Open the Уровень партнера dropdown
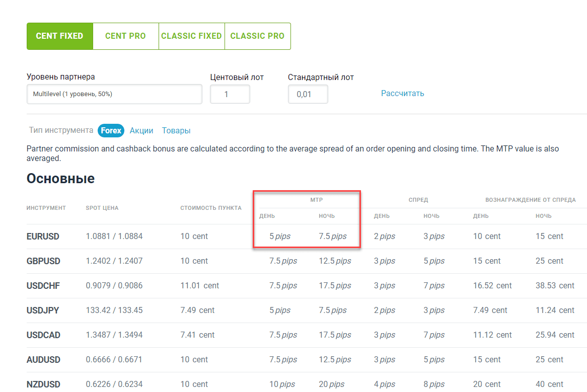The width and height of the screenshot is (587, 392). (114, 94)
